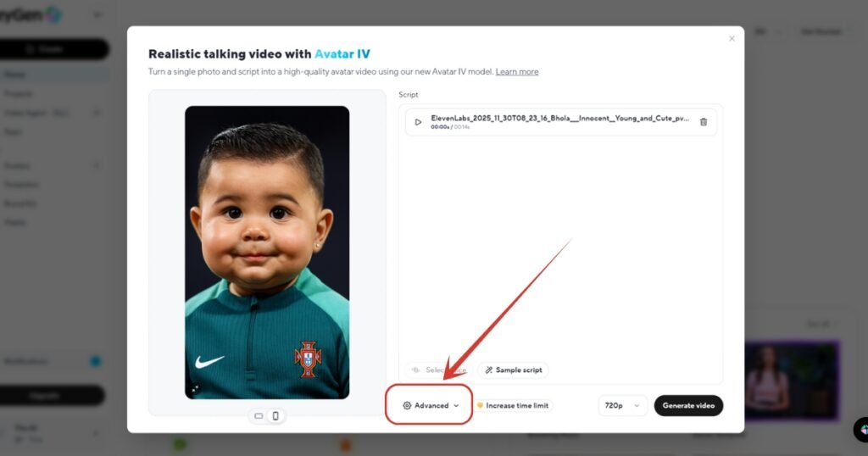The image size is (868, 456).
Task: Delete the audio file with trash icon
Action: (703, 122)
